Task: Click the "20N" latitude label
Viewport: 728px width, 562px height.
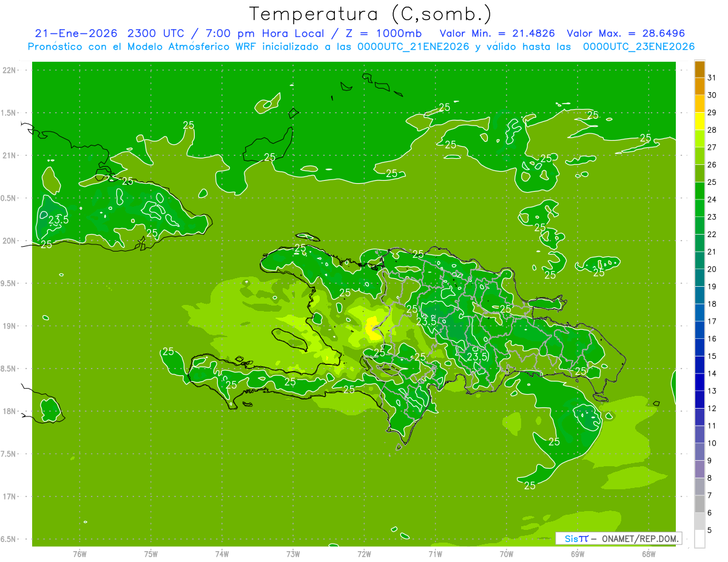Action: pyautogui.click(x=10, y=241)
